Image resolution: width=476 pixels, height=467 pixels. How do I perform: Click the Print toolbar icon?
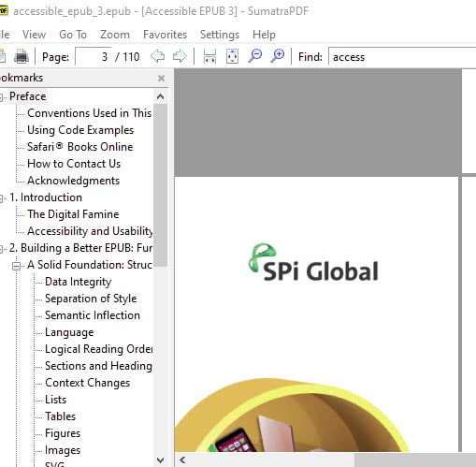click(x=22, y=57)
